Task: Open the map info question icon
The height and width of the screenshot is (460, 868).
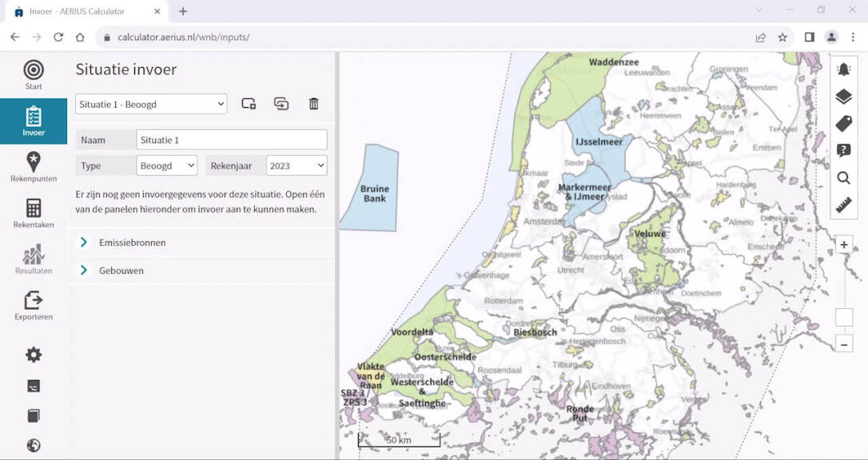Action: tap(843, 151)
